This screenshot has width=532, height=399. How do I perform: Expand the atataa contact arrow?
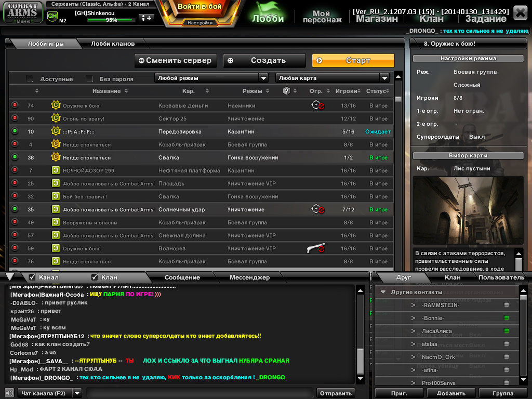coord(413,344)
